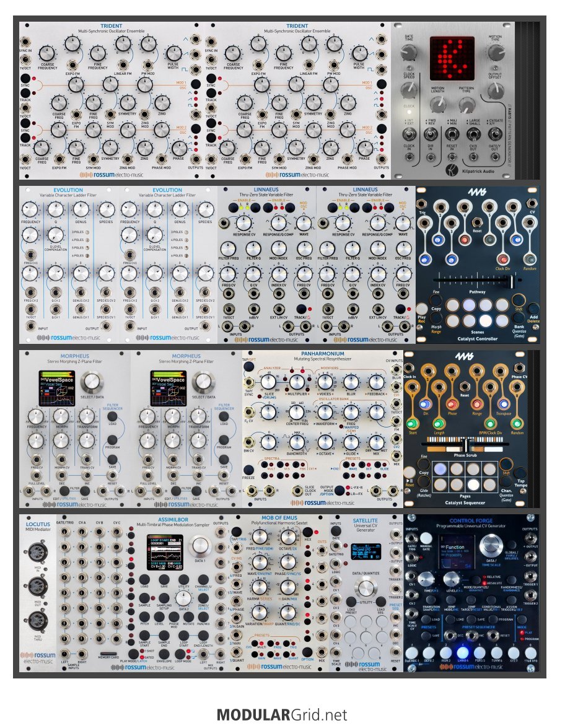Screen dimensions: 565x728
Task: Click the K4815 Clock In jack
Action: click(x=408, y=157)
